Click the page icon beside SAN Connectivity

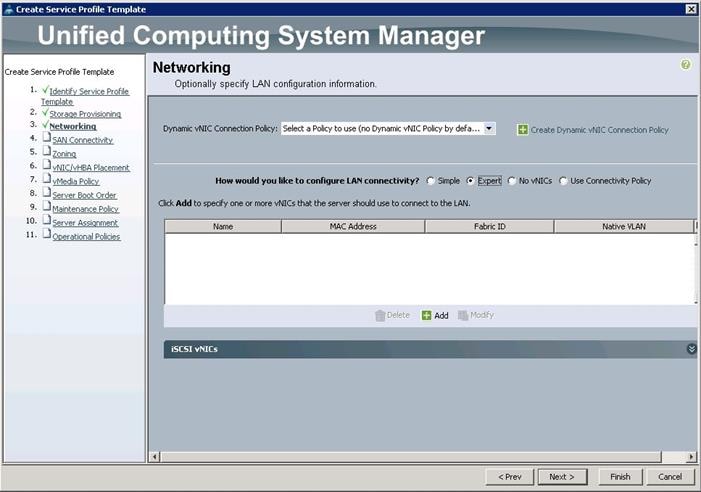(x=47, y=137)
